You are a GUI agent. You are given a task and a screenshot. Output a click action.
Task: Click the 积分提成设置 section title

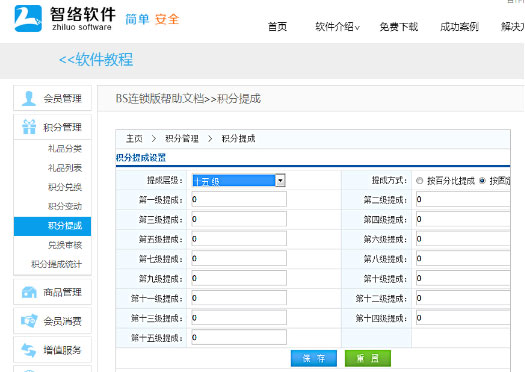point(141,158)
